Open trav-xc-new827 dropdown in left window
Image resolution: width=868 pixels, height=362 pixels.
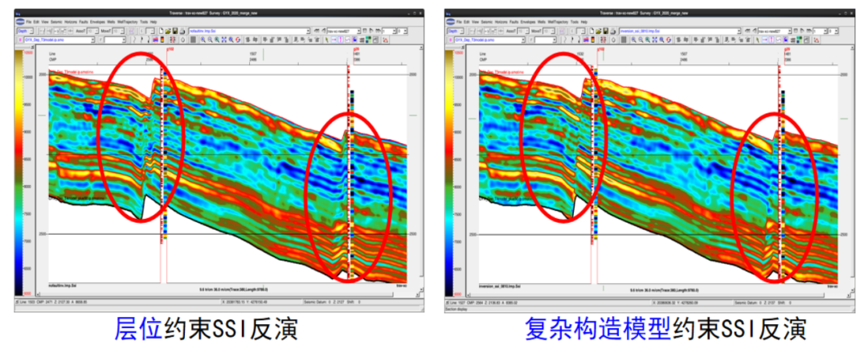click(x=344, y=31)
